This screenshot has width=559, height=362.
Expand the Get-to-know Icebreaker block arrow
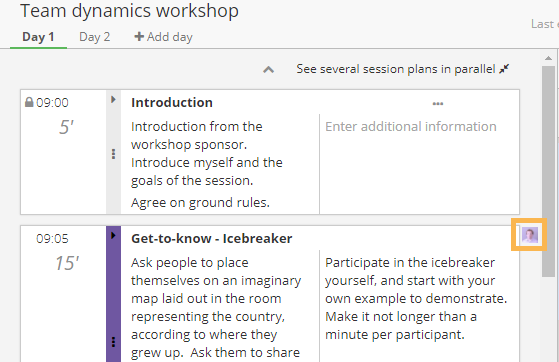[113, 235]
